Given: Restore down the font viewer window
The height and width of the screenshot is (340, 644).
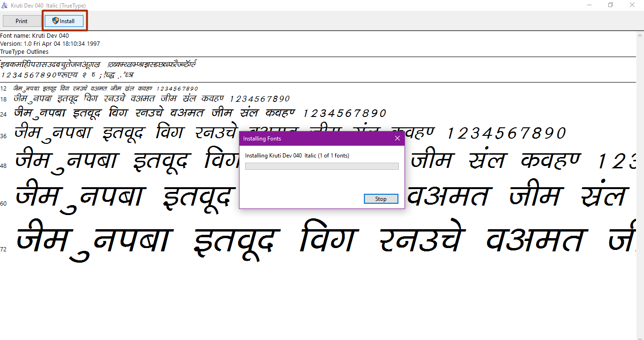Looking at the screenshot, I should [x=611, y=5].
